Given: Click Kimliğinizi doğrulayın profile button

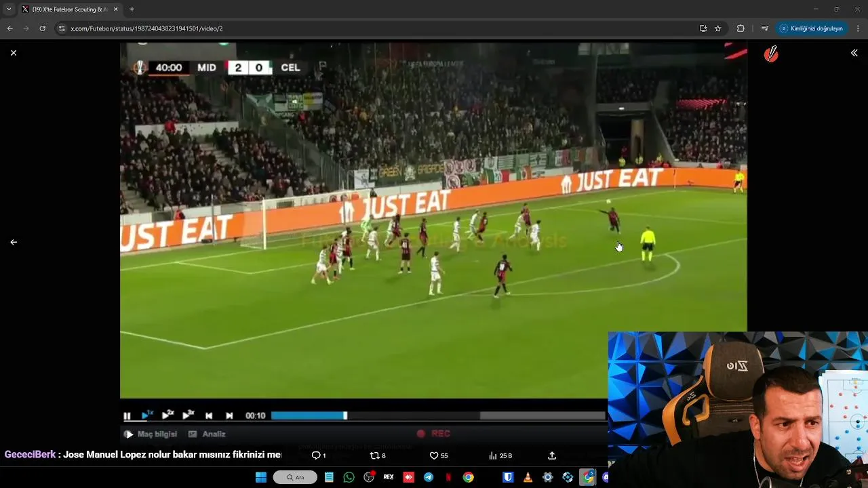Looking at the screenshot, I should click(x=812, y=28).
